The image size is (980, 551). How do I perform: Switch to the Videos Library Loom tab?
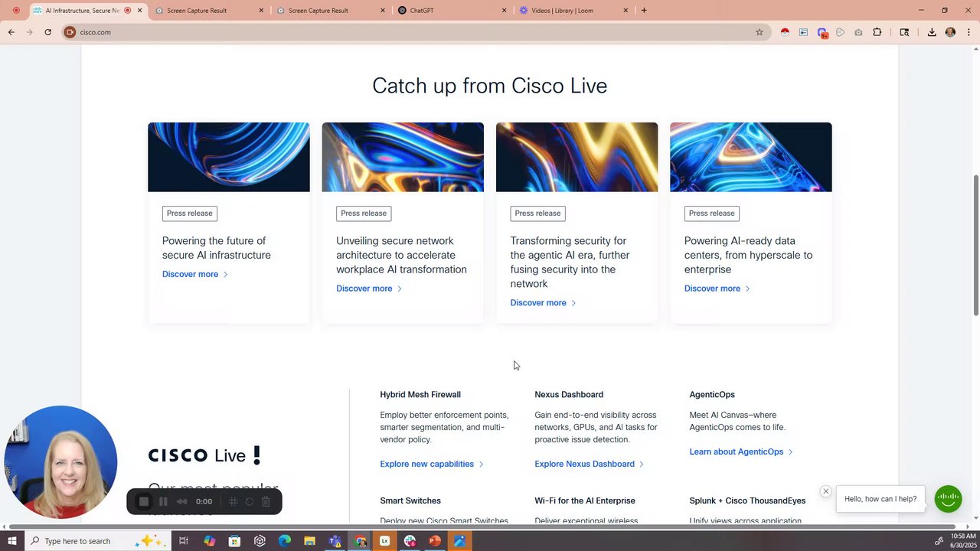[573, 11]
